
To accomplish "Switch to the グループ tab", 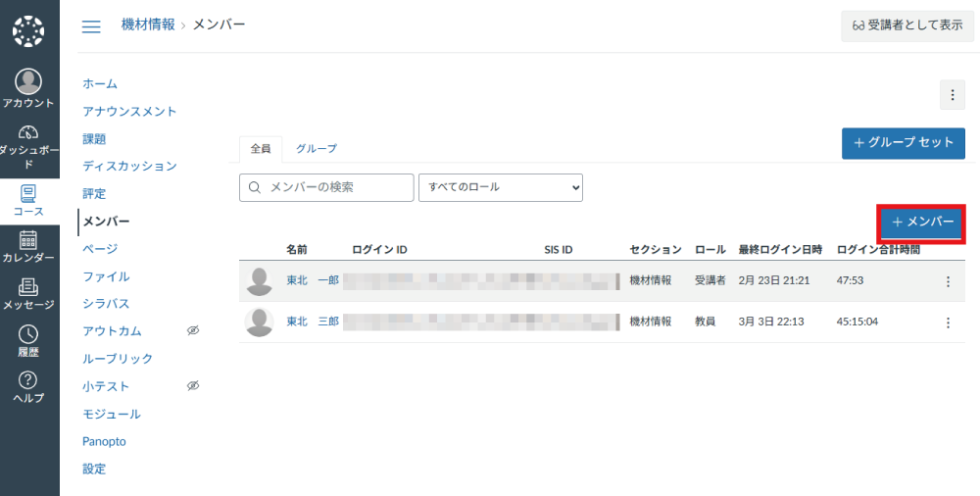I will click(317, 148).
